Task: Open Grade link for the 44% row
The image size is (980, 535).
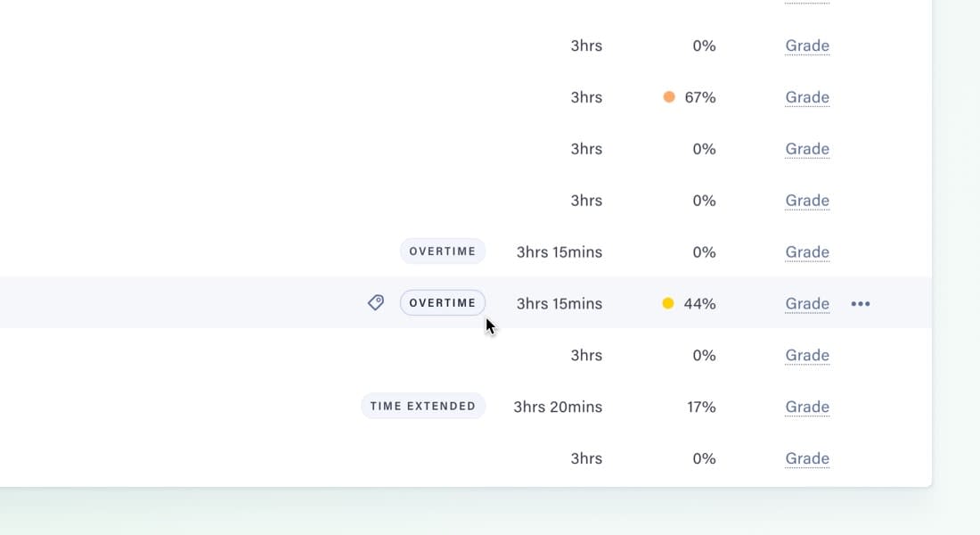Action: pyautogui.click(x=807, y=303)
